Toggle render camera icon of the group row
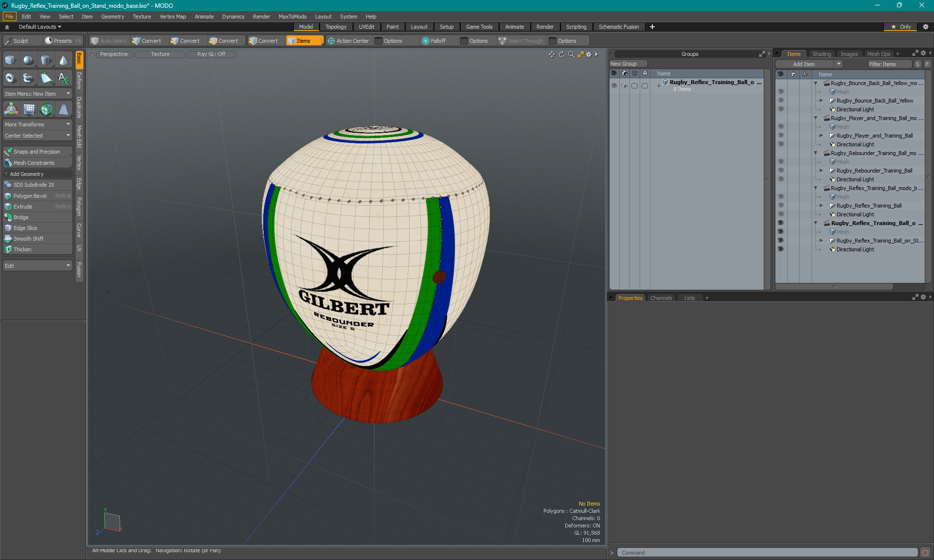 click(624, 86)
